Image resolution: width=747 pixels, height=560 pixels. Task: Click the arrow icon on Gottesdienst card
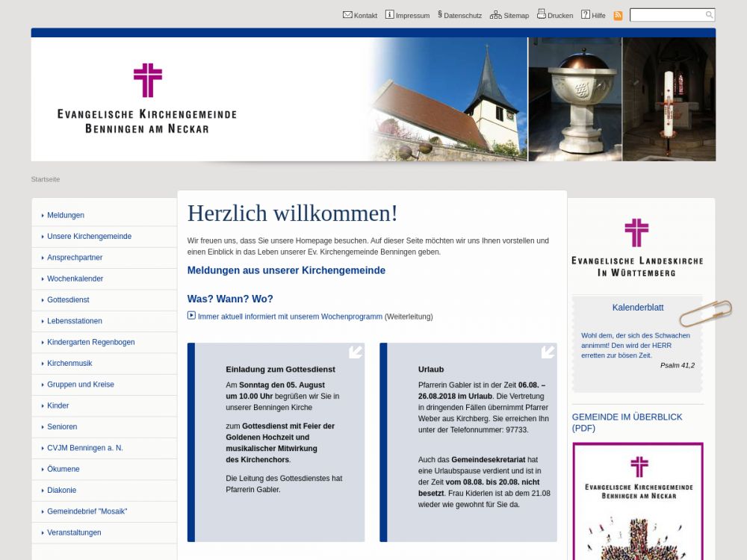(356, 352)
